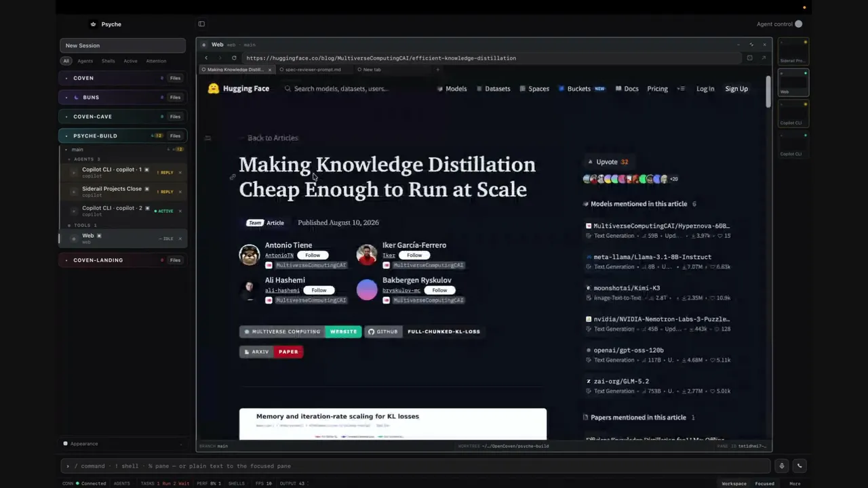The height and width of the screenshot is (488, 868).
Task: Click the microphone button by command bar
Action: coord(782,466)
